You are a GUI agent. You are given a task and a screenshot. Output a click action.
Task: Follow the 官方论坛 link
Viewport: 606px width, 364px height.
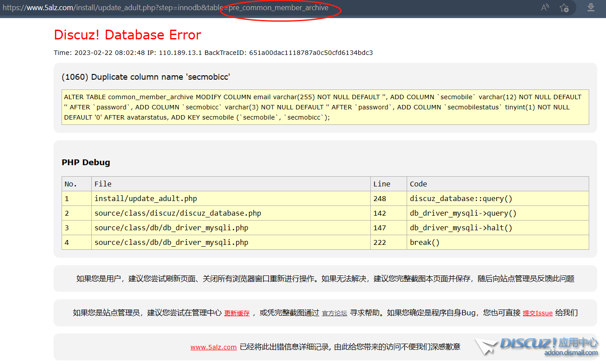pyautogui.click(x=334, y=313)
